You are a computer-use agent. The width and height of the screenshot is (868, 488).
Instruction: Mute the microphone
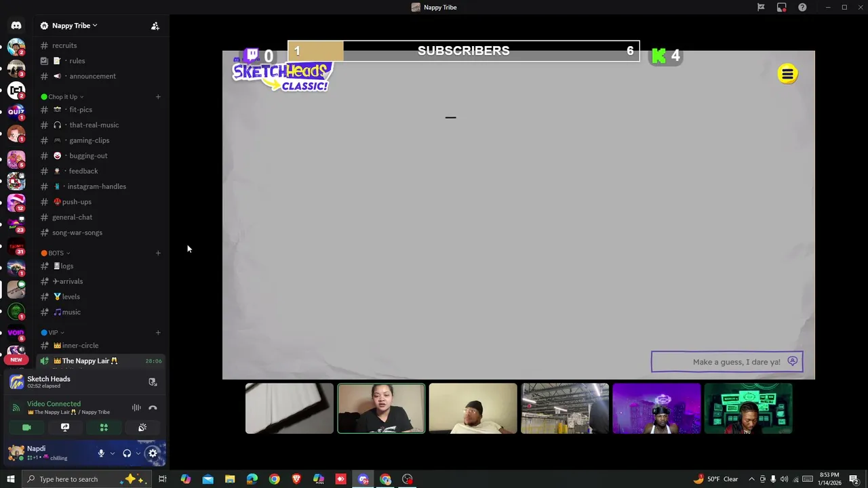pyautogui.click(x=101, y=453)
